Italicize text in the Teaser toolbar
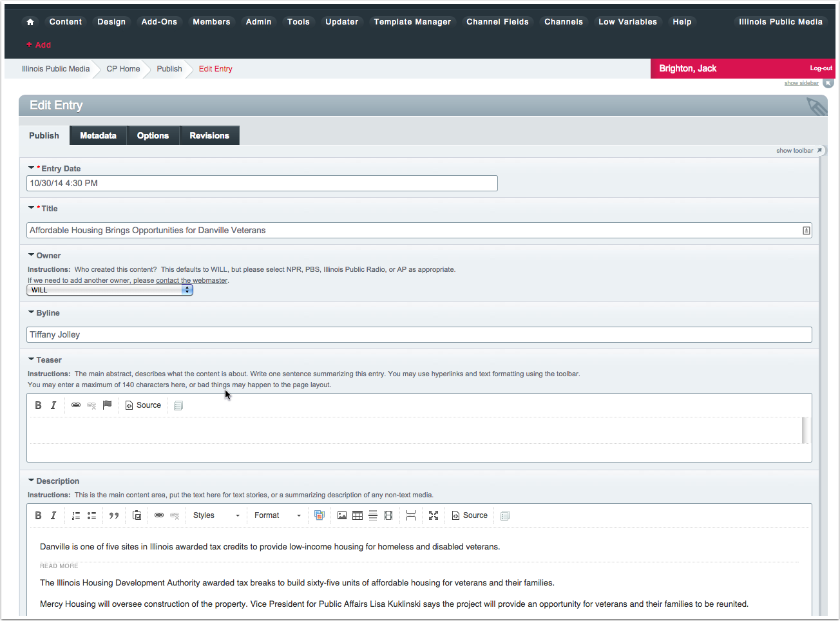This screenshot has height=621, width=840. pos(53,405)
